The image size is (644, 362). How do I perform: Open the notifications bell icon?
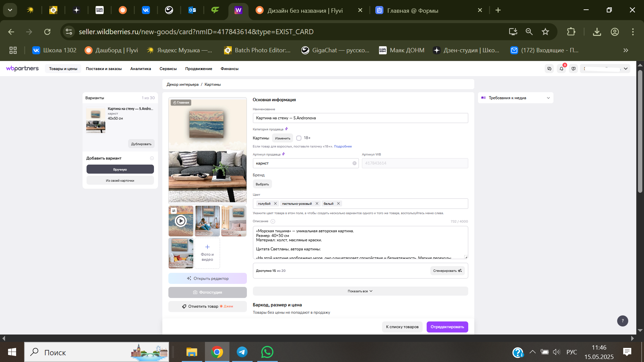pos(561,69)
